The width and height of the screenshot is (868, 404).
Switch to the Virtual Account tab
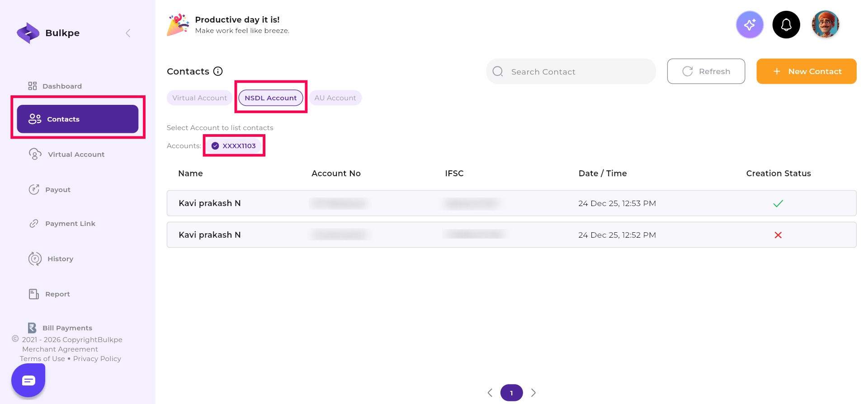[x=199, y=98]
